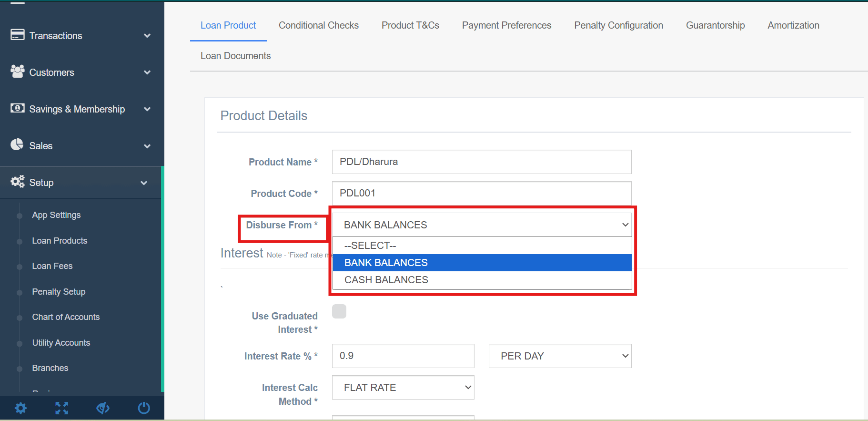Toggle Use Graduated Interest checkbox
Viewport: 868px width, 421px height.
[339, 311]
